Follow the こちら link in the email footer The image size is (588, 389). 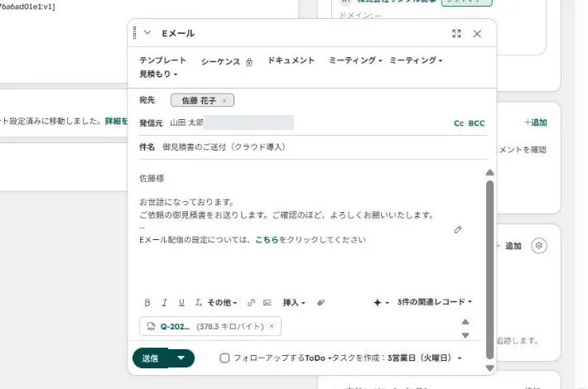point(267,240)
